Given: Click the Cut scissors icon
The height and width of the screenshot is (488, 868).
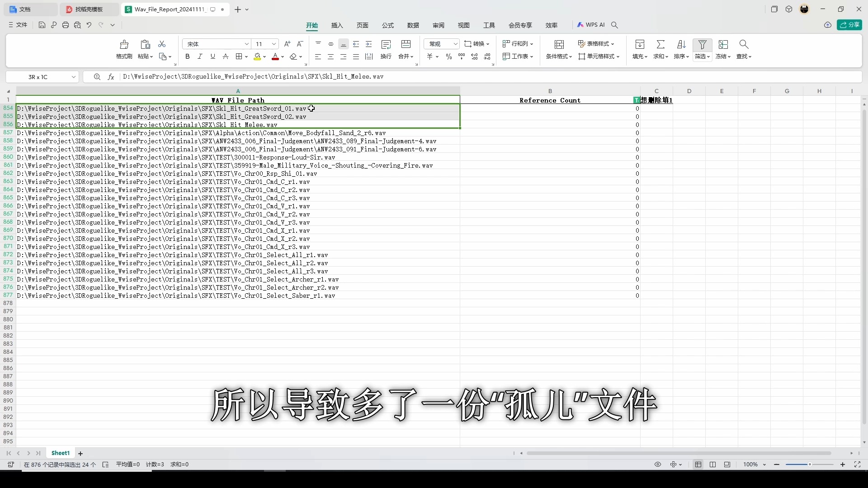Looking at the screenshot, I should pyautogui.click(x=162, y=44).
